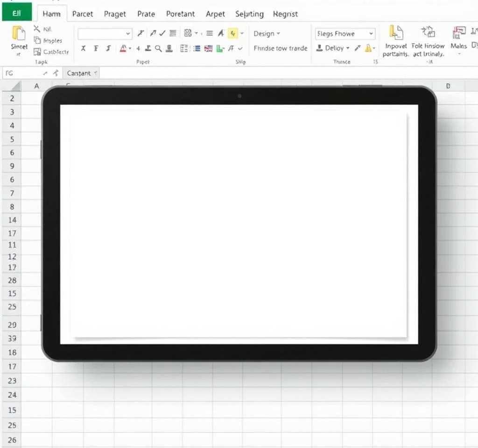Click the large Sintel paste clipboard icon

click(x=19, y=33)
